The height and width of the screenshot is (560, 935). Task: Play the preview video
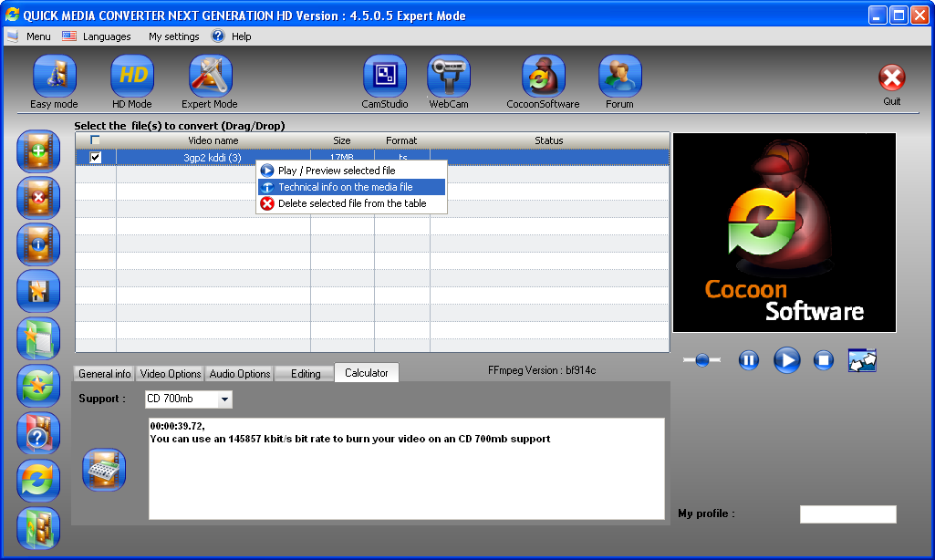click(x=786, y=360)
